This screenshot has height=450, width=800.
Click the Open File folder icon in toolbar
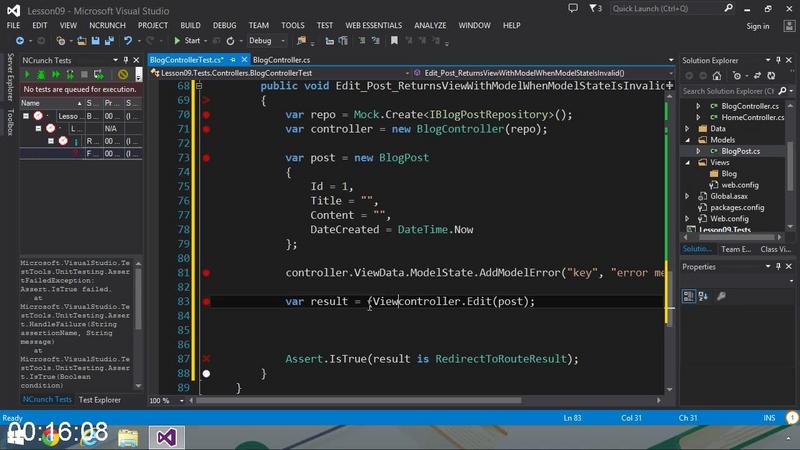coord(82,40)
